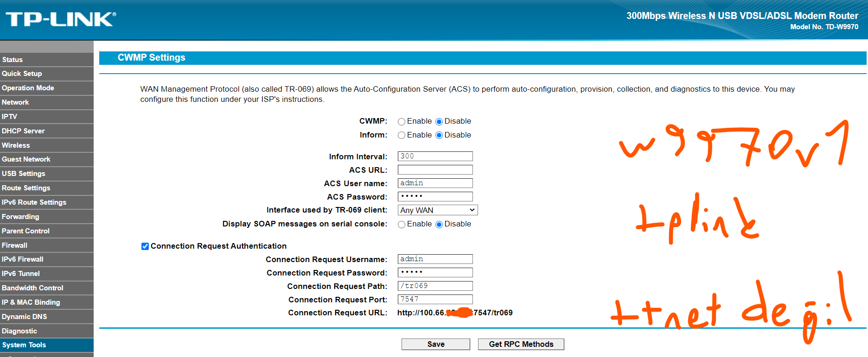Open Route Settings menu
The height and width of the screenshot is (357, 868).
point(46,188)
